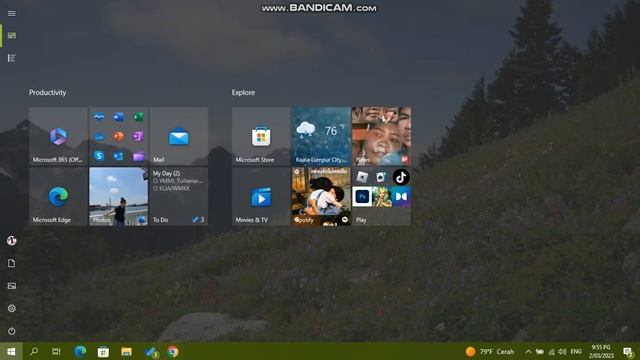Select the Explore group header

coord(243,93)
